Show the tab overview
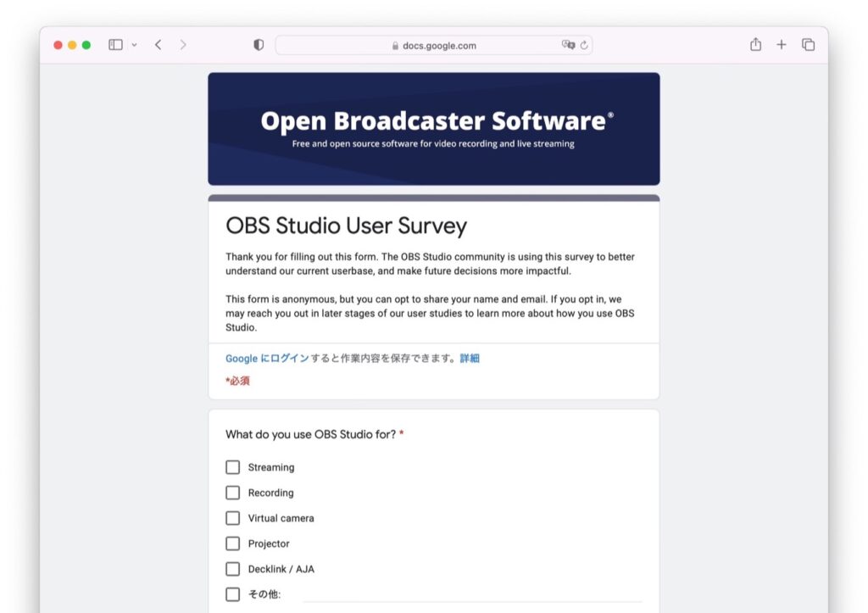Image resolution: width=868 pixels, height=613 pixels. coord(808,44)
